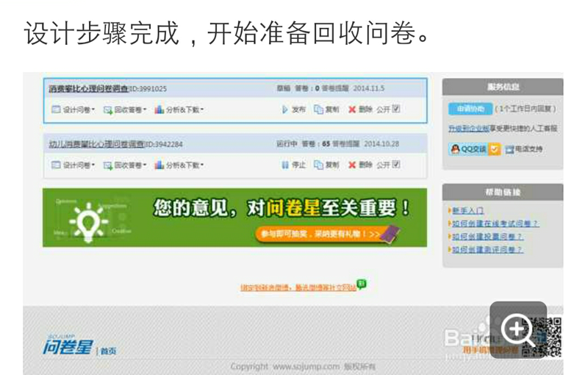The width and height of the screenshot is (588, 375).
Task: Click the 问卷星 SOJUMP logo in footer
Action: click(x=68, y=346)
